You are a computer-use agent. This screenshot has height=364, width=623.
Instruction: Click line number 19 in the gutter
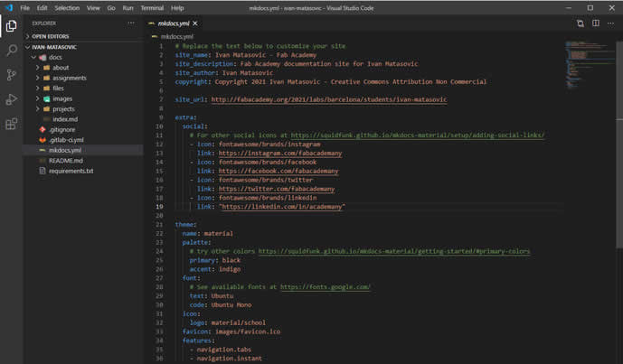[159, 207]
